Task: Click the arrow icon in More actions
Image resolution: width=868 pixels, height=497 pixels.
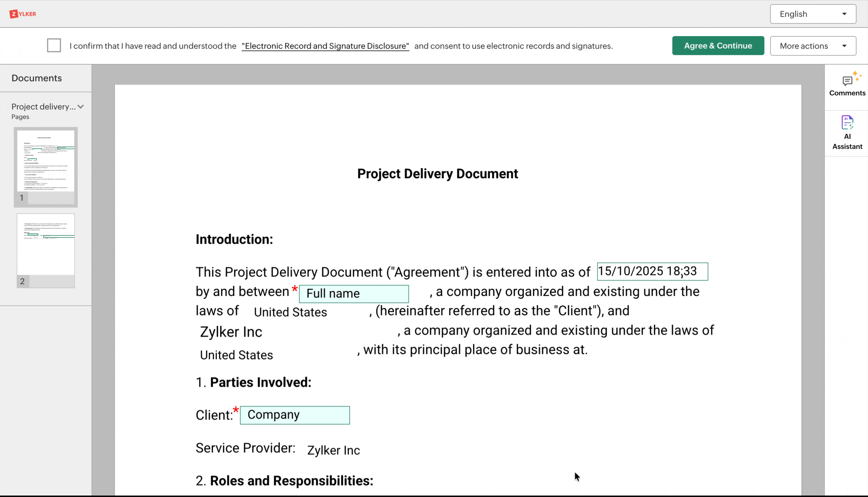Action: coord(844,46)
